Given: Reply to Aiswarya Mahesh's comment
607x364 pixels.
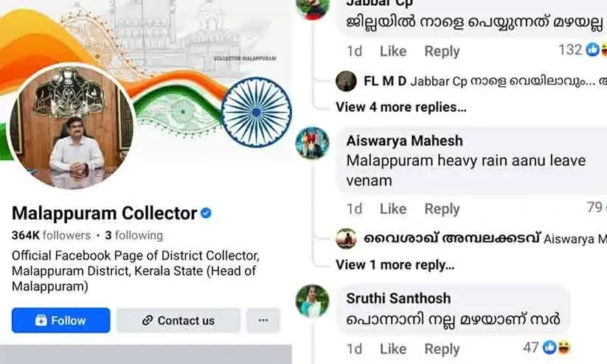Looking at the screenshot, I should [442, 209].
